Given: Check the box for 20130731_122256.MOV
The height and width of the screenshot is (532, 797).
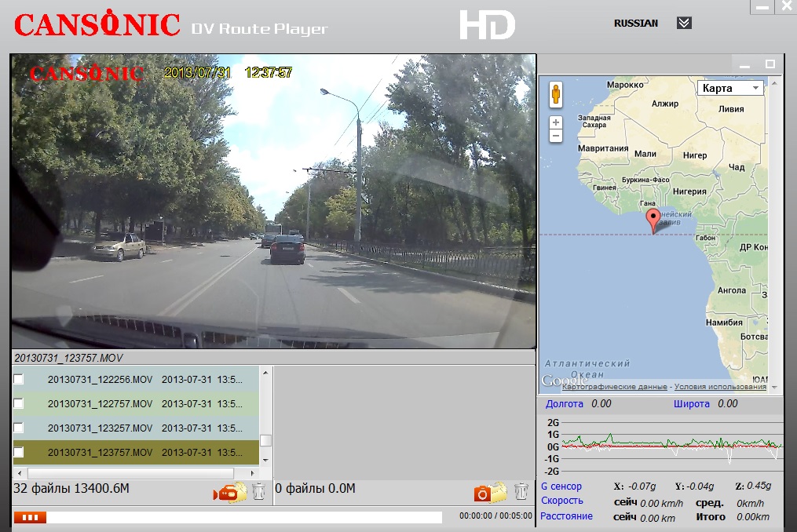Looking at the screenshot, I should (19, 379).
